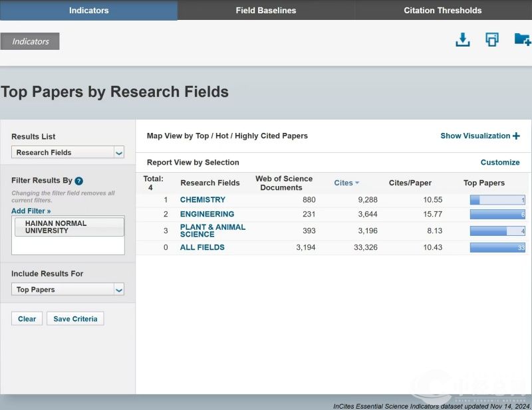The width and height of the screenshot is (532, 410).
Task: Click the Add Filter link
Action: [31, 211]
